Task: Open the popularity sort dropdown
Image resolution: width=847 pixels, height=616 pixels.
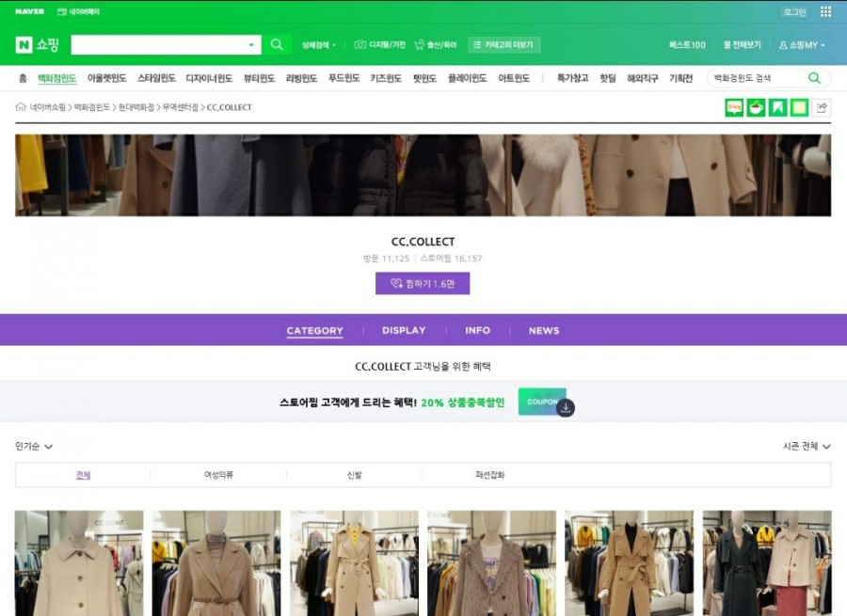Action: [34, 446]
